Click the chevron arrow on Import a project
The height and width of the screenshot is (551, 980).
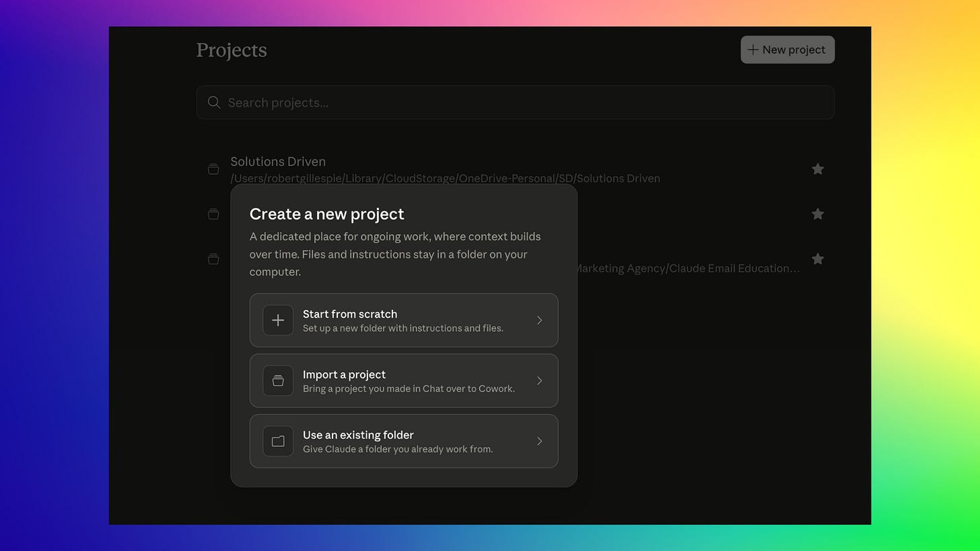[539, 381]
